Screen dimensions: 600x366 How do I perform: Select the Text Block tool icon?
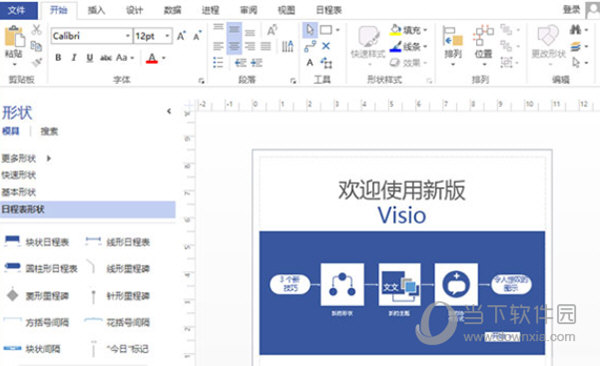click(x=326, y=63)
